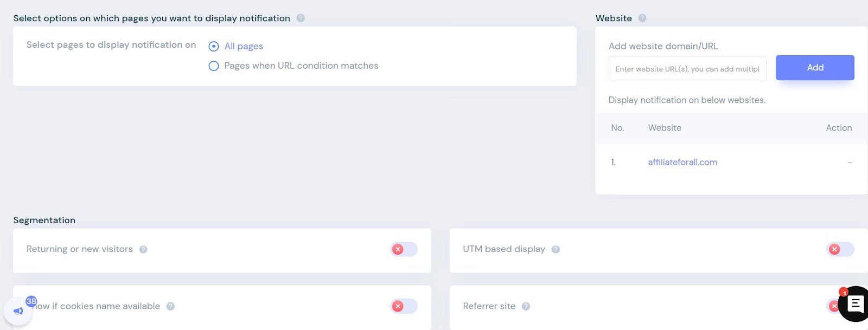This screenshot has width=868, height=330.
Task: Click help icon beside cookies name available
Action: tap(170, 306)
